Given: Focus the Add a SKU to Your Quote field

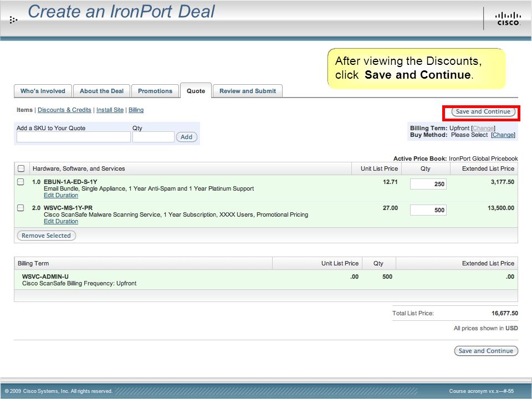Looking at the screenshot, I should 74,137.
